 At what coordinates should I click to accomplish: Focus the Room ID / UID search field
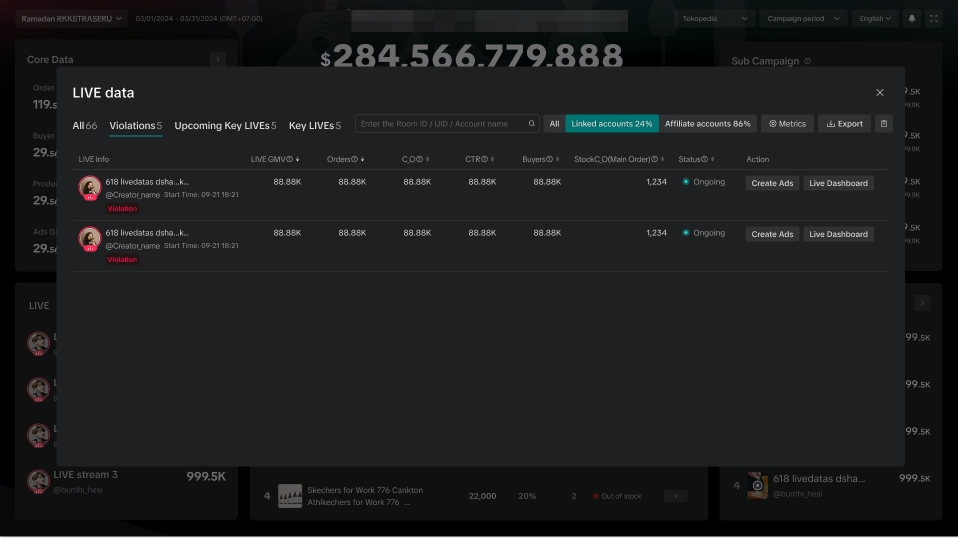440,124
